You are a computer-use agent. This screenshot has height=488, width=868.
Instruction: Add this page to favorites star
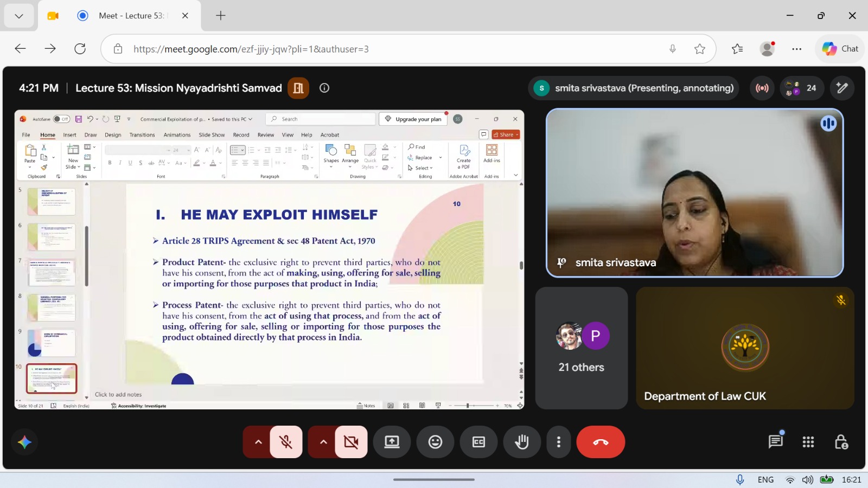(x=700, y=49)
